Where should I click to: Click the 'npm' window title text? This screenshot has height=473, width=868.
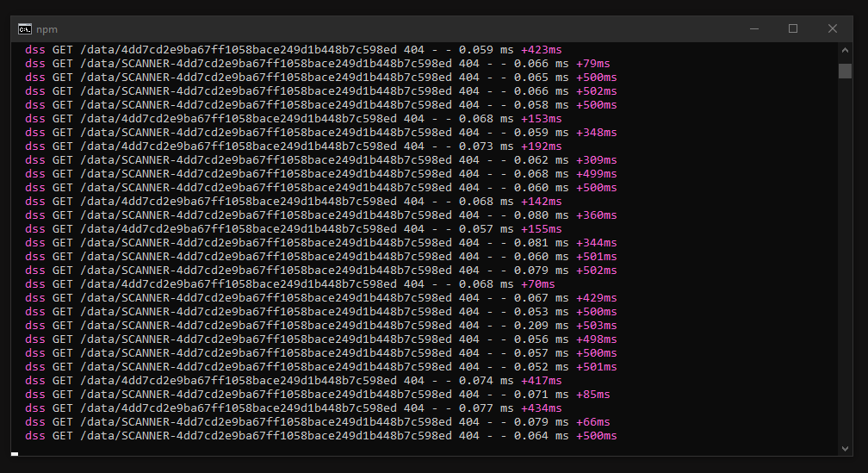pos(47,29)
